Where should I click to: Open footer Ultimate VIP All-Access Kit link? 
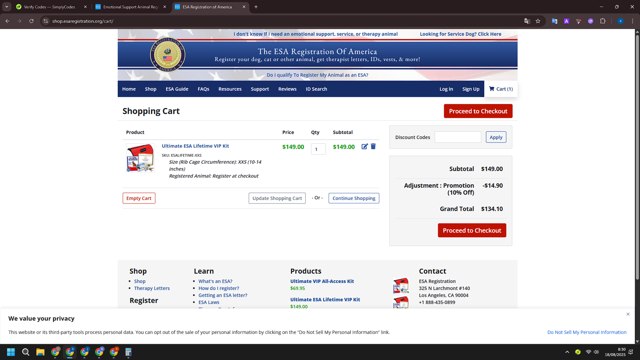(x=322, y=281)
